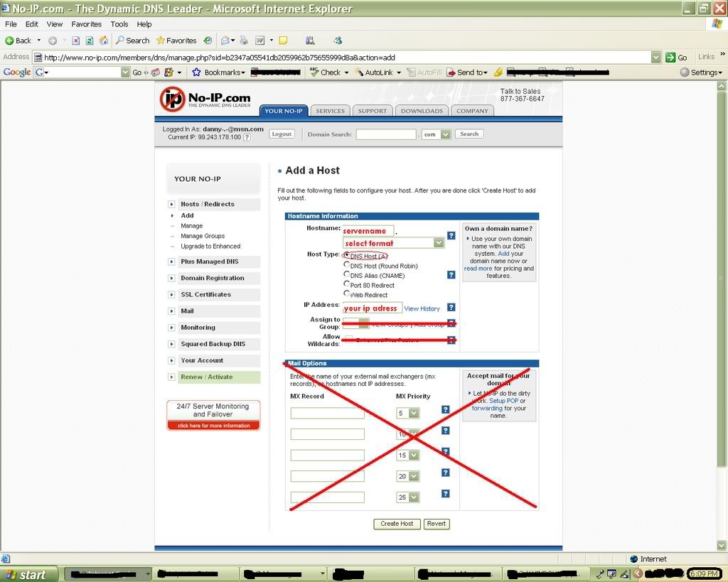Open MX priority 5 dropdown
728x582 pixels.
click(x=413, y=413)
